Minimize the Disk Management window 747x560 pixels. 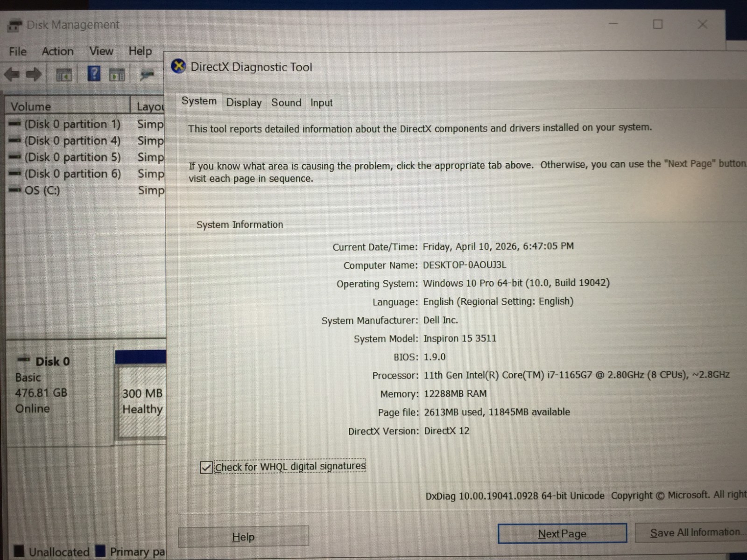pos(613,24)
